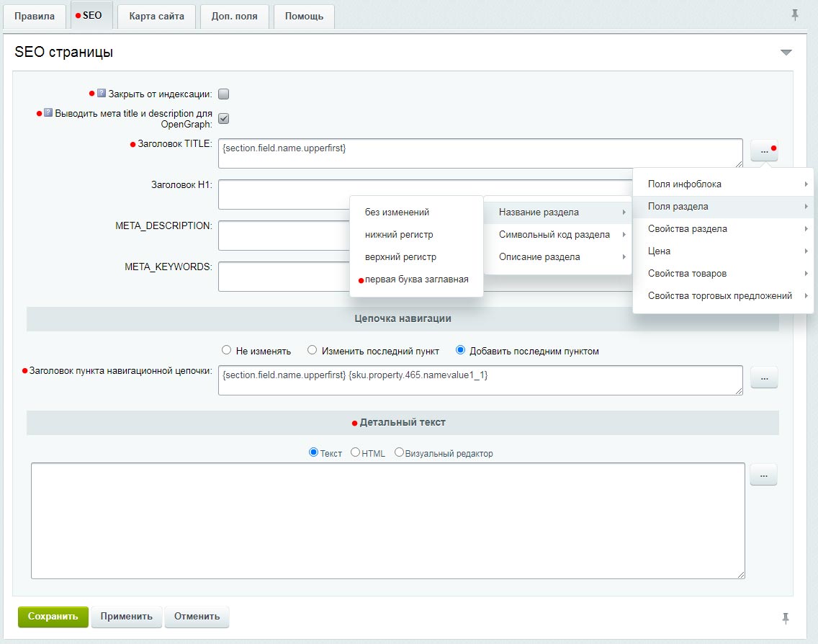Screen dimensions: 818x644
Task: Switch to the Карта сайта tab
Action: pos(156,15)
